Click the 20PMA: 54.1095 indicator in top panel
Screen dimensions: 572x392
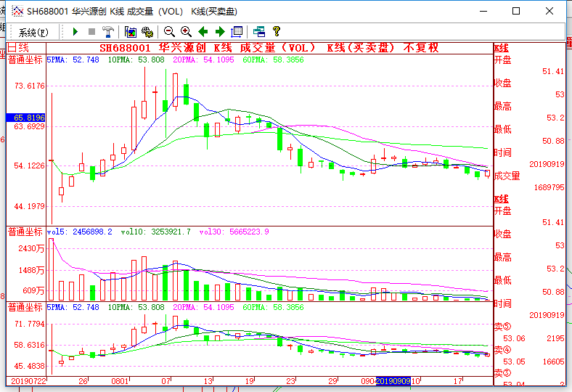[203, 60]
